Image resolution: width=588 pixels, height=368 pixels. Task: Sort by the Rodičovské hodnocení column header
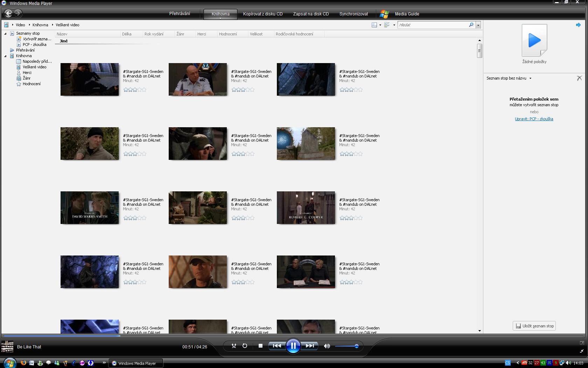tap(299, 34)
